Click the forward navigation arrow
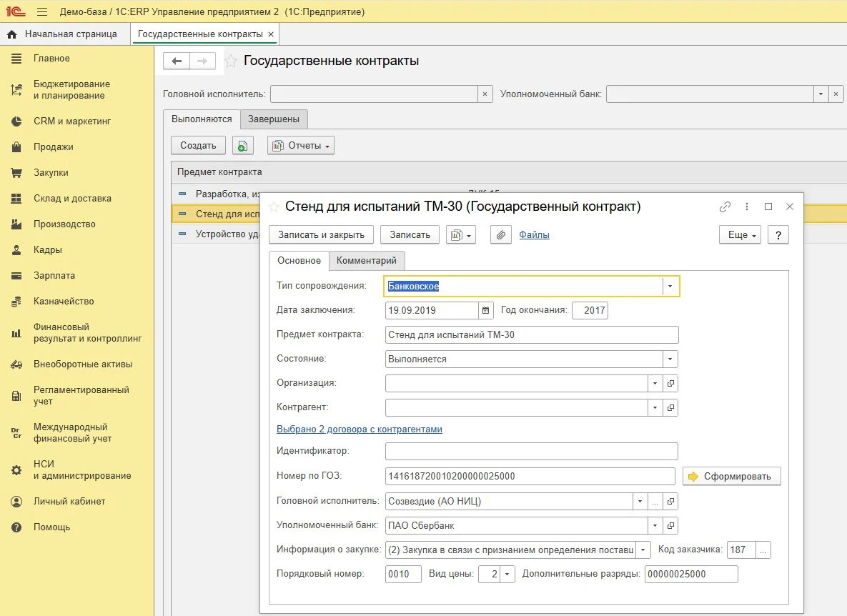 pyautogui.click(x=202, y=61)
